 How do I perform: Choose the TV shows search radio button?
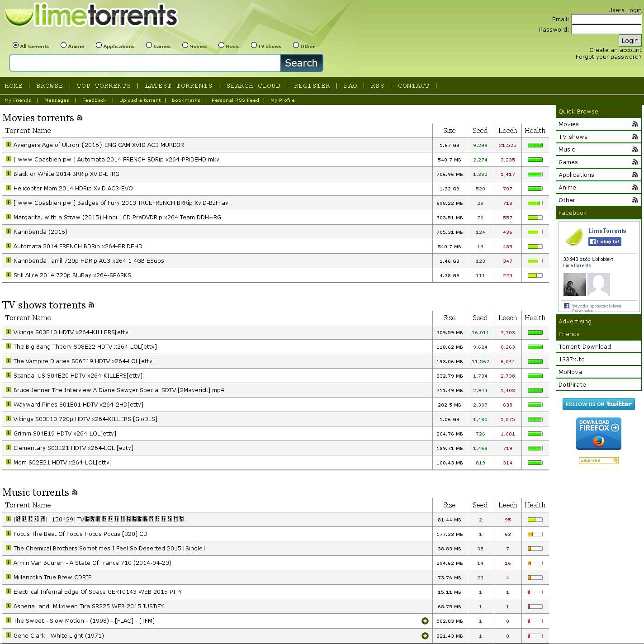click(x=254, y=45)
